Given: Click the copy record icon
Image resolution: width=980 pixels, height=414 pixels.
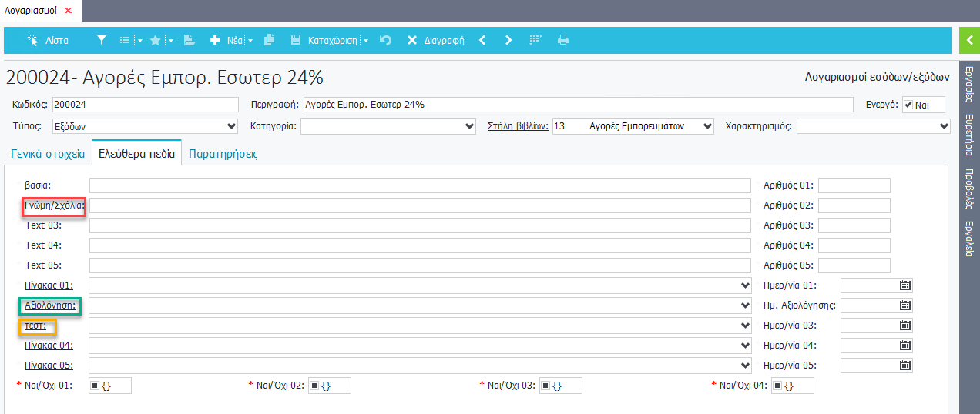Looking at the screenshot, I should click(x=269, y=40).
